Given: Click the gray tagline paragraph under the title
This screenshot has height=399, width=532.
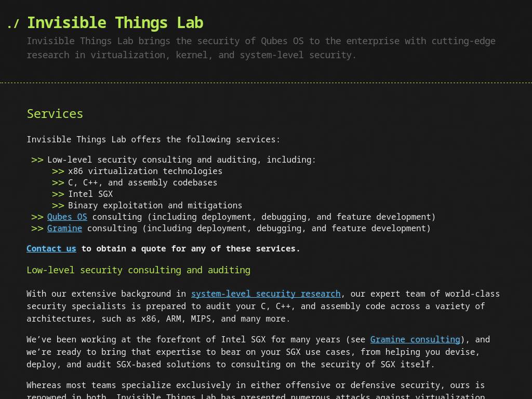Looking at the screenshot, I should (x=261, y=48).
